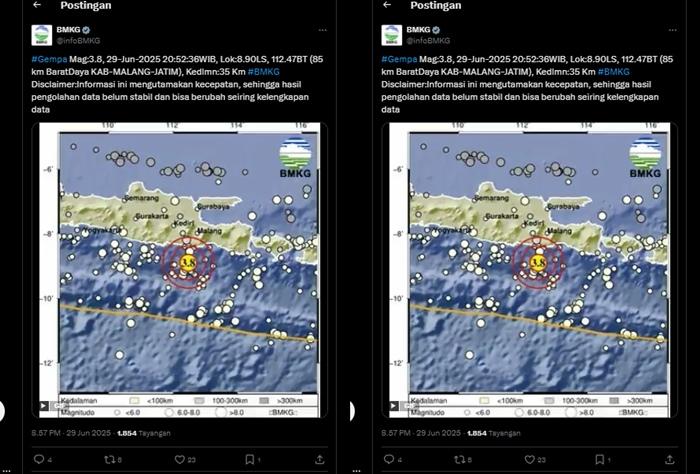Click BMKG account name in left post
Screen dimensions: 700x474
coord(68,30)
